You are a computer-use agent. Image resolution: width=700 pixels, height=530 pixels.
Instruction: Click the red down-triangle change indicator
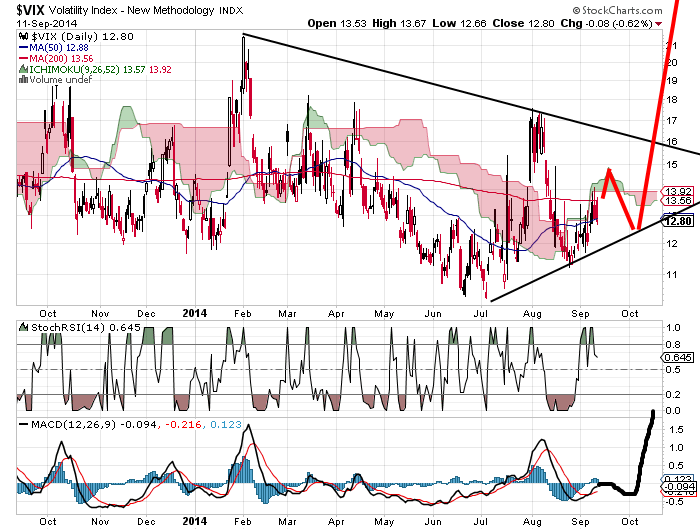pos(658,24)
